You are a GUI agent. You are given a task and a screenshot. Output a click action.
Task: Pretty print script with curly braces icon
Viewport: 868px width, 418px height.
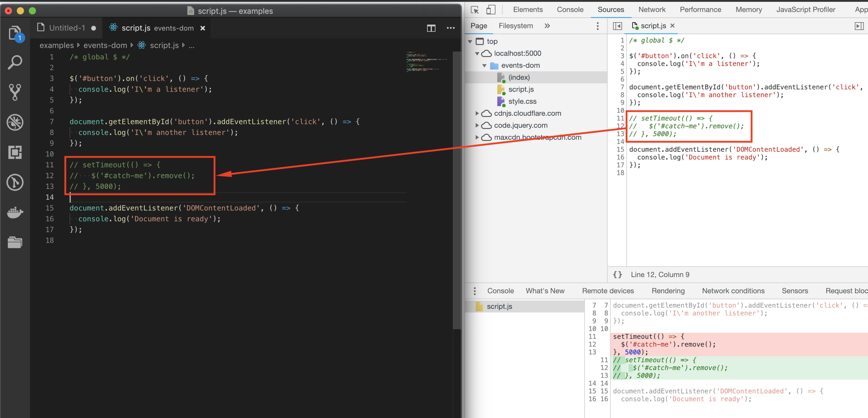617,275
